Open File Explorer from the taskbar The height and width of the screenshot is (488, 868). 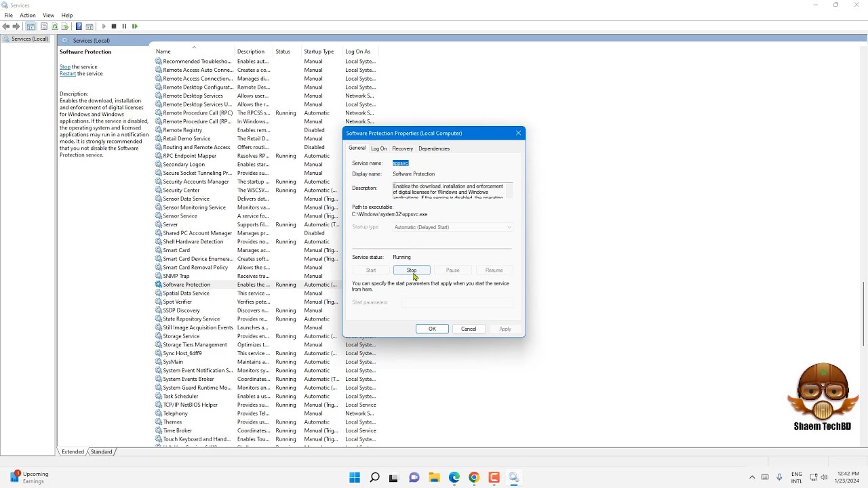434,478
